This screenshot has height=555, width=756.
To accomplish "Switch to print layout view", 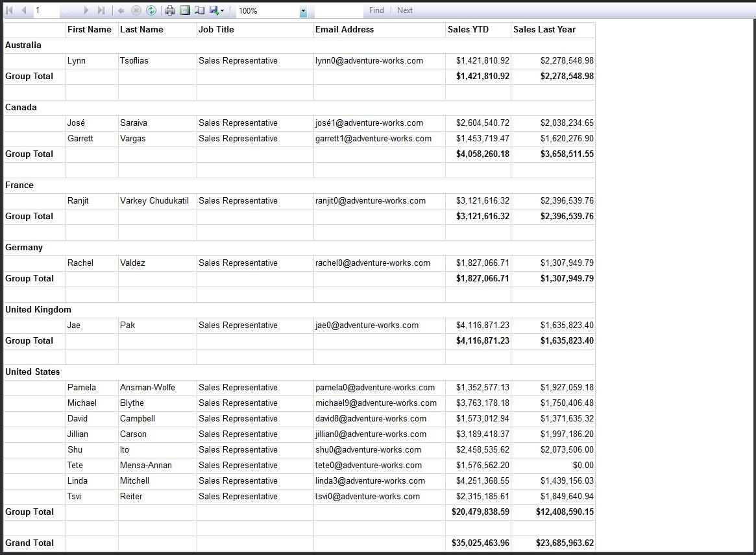I will 185,10.
